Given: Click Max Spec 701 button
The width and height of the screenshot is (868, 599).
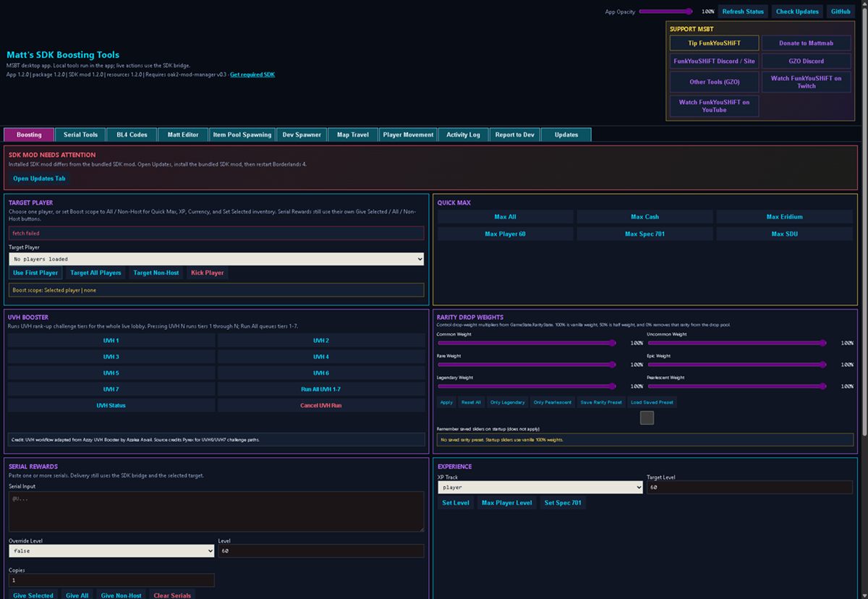Looking at the screenshot, I should pos(644,234).
